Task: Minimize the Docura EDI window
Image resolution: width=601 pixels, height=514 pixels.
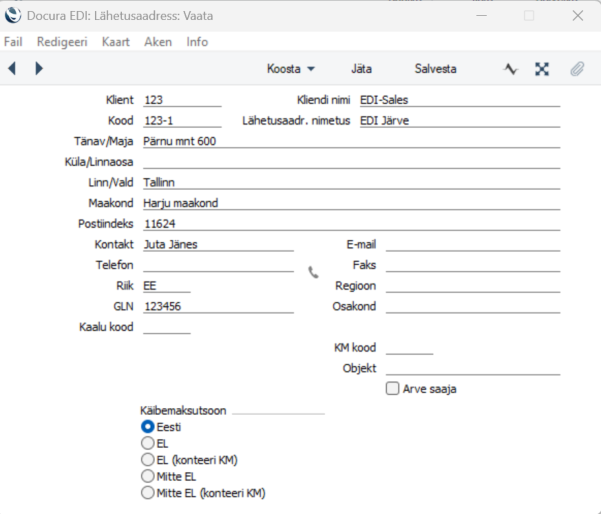Action: [x=481, y=16]
